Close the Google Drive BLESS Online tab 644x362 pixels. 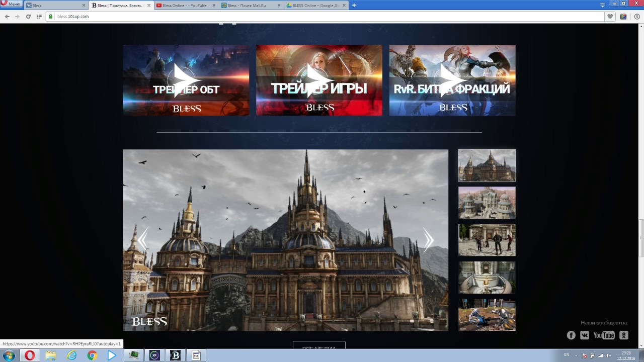coord(343,6)
